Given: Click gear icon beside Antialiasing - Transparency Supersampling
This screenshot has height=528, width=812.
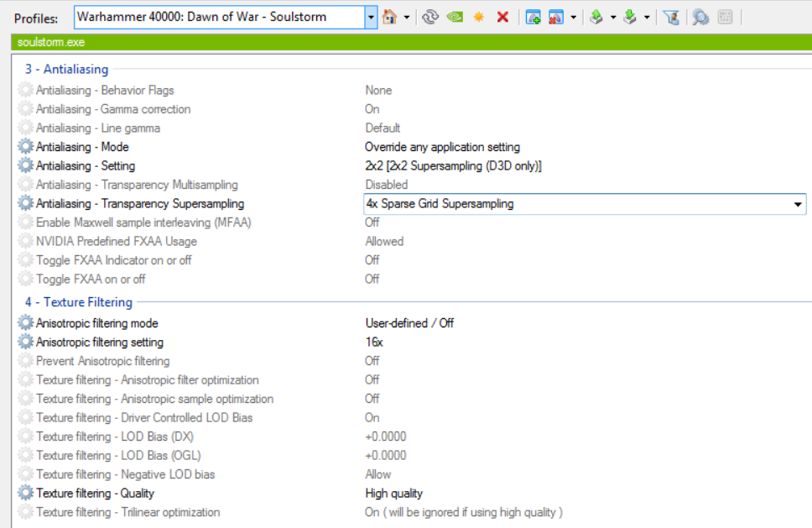Looking at the screenshot, I should tap(25, 204).
